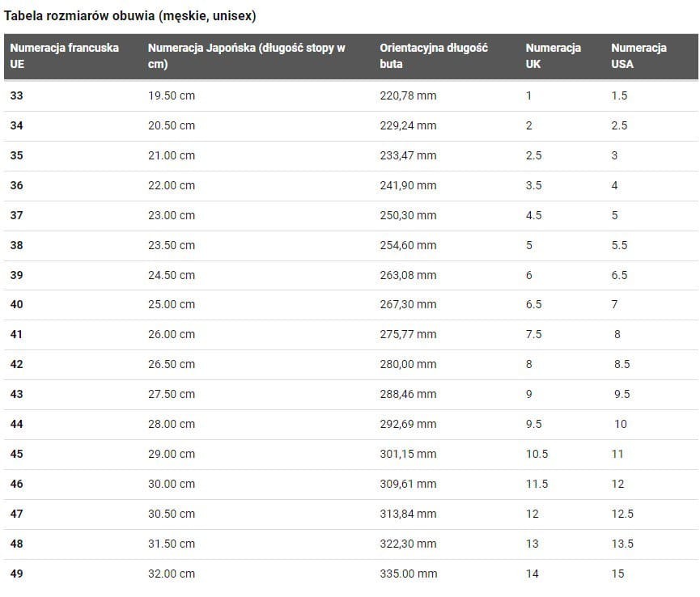Click the 20.50 cm foot length cell

click(171, 125)
